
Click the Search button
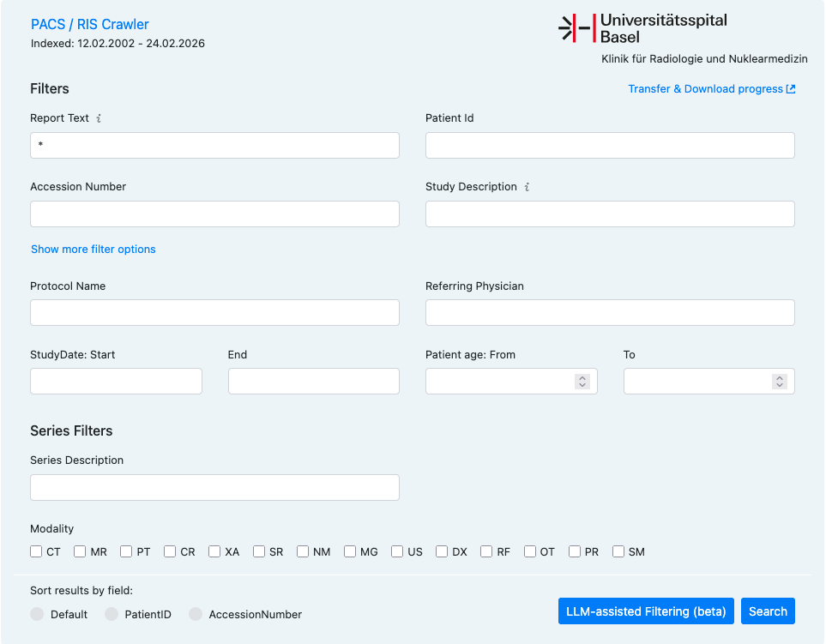pyautogui.click(x=768, y=611)
